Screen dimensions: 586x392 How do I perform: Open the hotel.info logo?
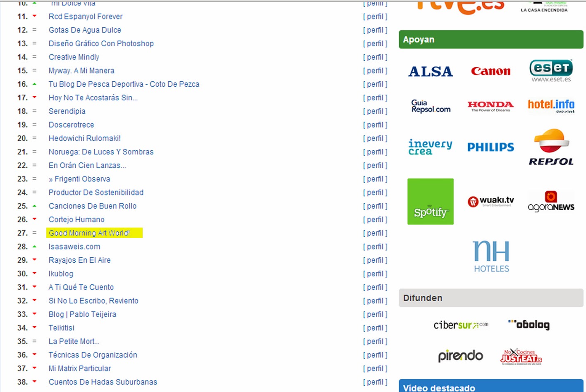tap(551, 105)
